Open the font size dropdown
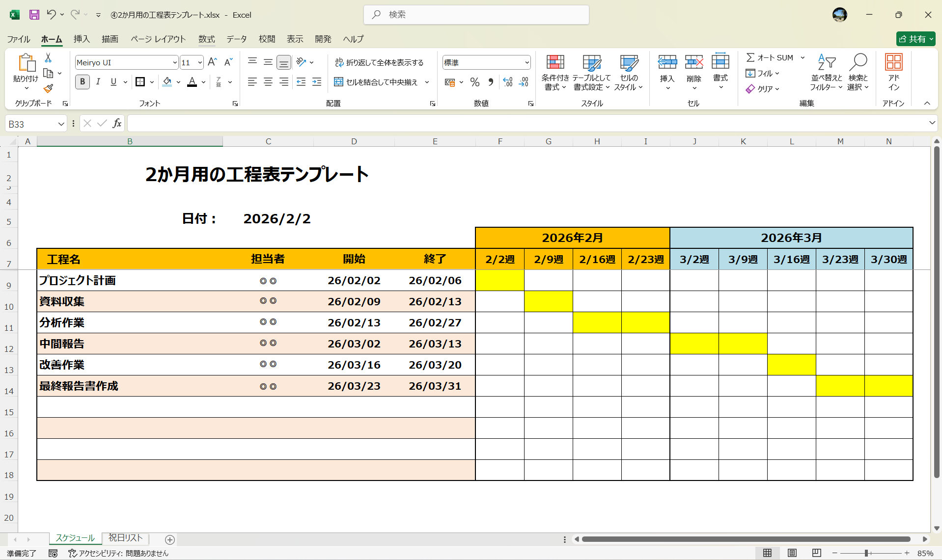This screenshot has height=560, width=942. click(x=198, y=62)
